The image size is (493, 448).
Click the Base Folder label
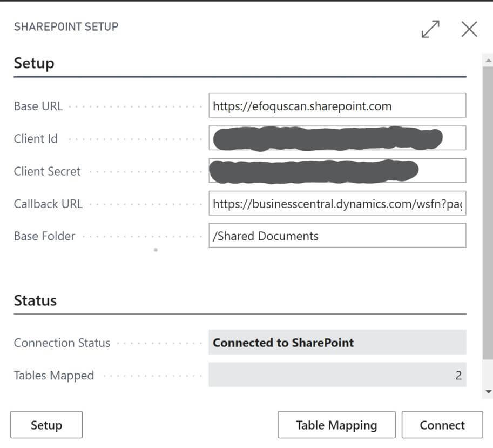[x=44, y=236]
